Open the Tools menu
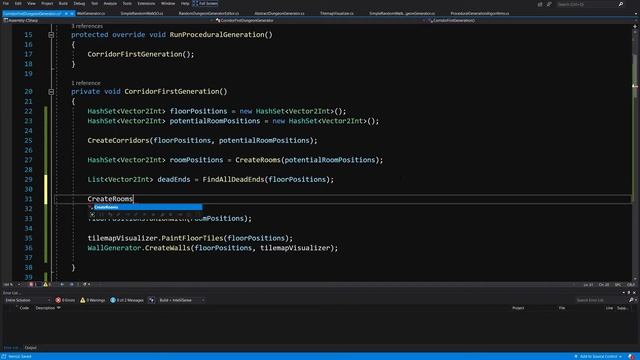Image resolution: width=640 pixels, height=360 pixels. 127,3
